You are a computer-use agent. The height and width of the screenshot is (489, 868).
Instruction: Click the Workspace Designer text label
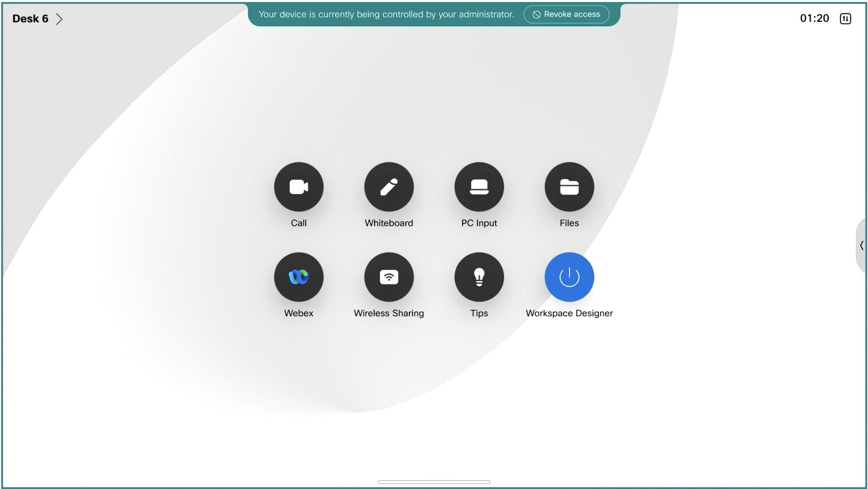pos(569,313)
